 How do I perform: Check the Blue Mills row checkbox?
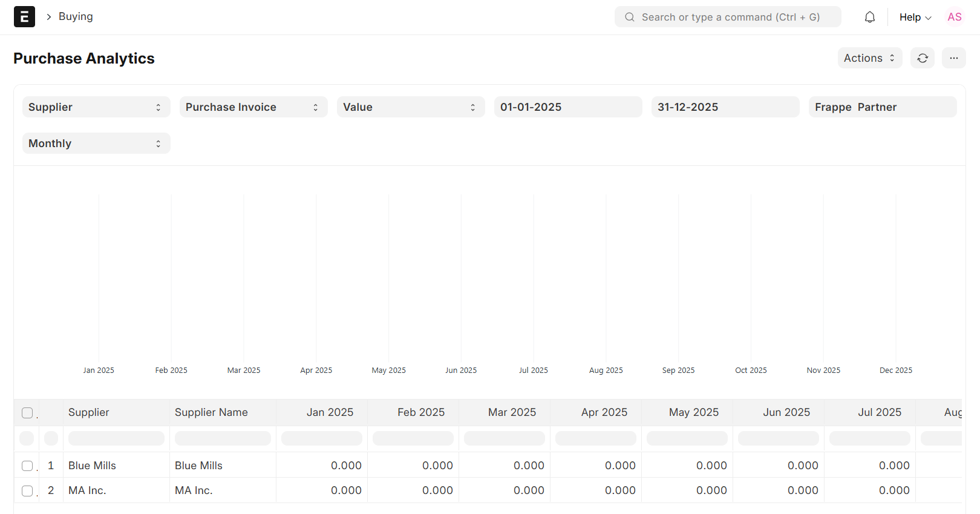pyautogui.click(x=27, y=466)
